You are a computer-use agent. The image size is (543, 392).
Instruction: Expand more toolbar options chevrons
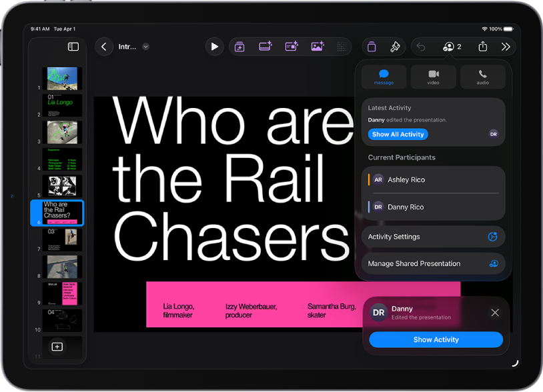point(506,47)
